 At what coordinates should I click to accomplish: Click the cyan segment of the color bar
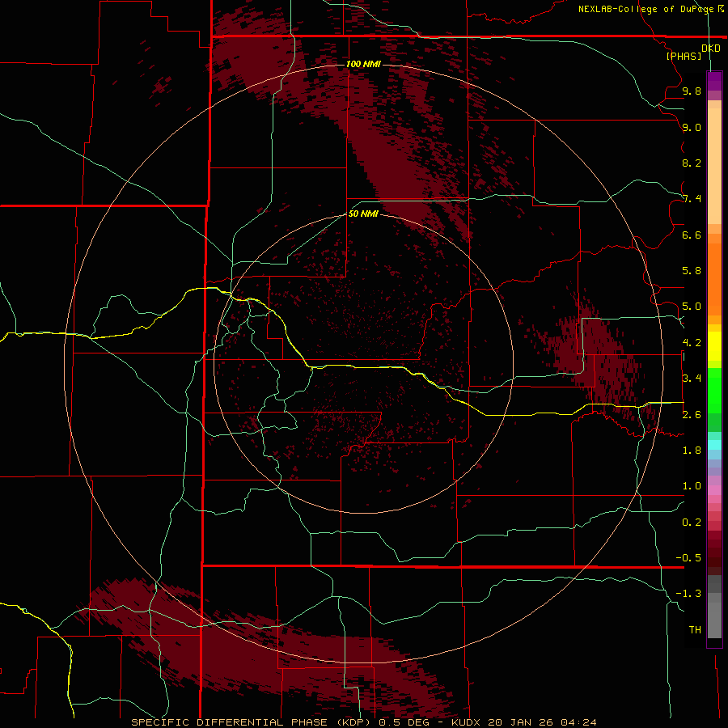[x=714, y=445]
